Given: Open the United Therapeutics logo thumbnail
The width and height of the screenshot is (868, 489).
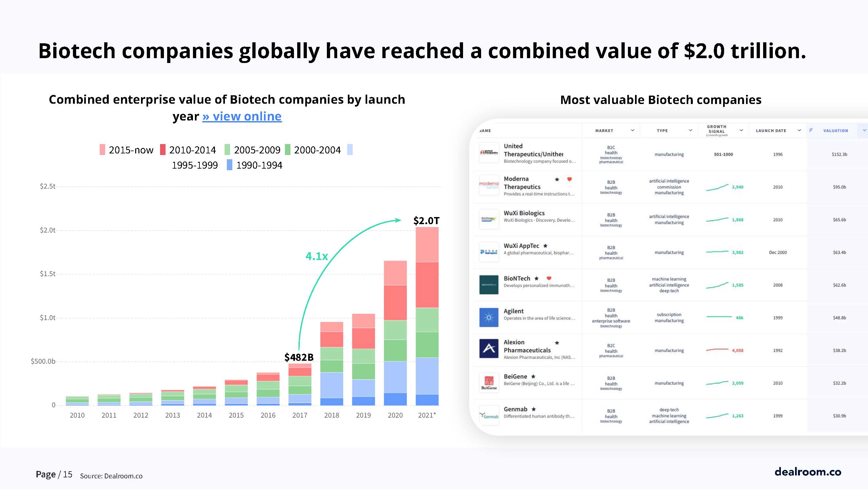Looking at the screenshot, I should 489,152.
